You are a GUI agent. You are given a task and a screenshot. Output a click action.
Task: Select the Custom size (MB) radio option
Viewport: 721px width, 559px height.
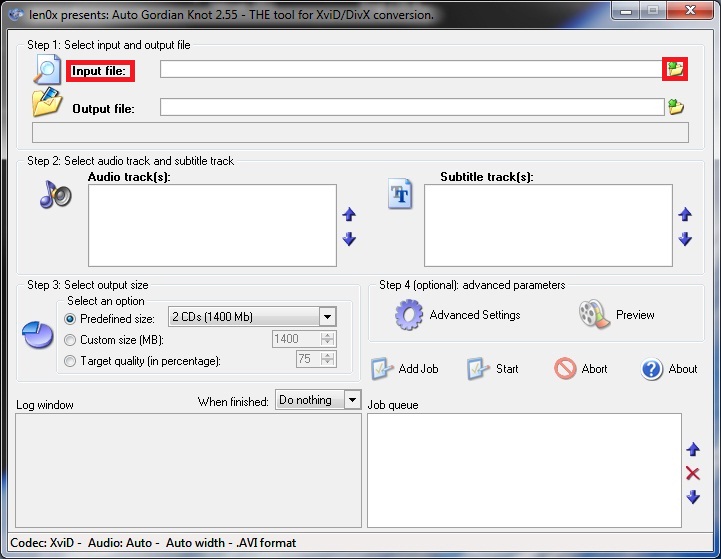[x=70, y=340]
